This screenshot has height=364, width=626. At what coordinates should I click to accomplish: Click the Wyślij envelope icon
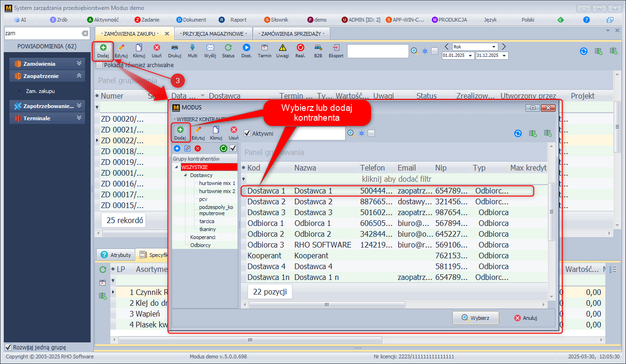click(210, 48)
